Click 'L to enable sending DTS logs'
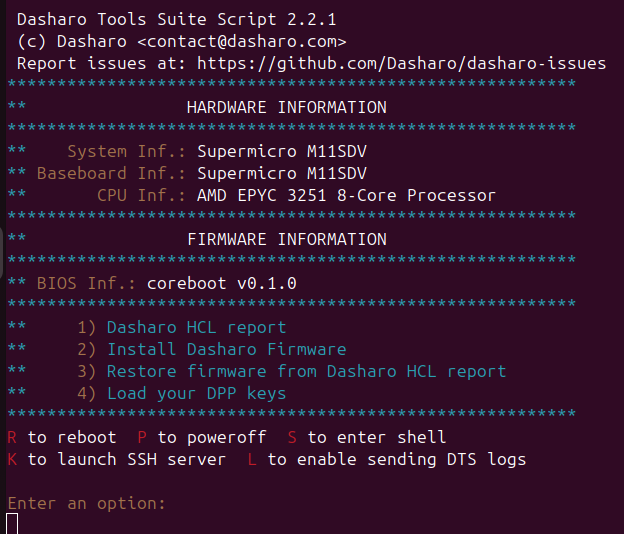Image resolution: width=624 pixels, height=534 pixels. coord(387,460)
